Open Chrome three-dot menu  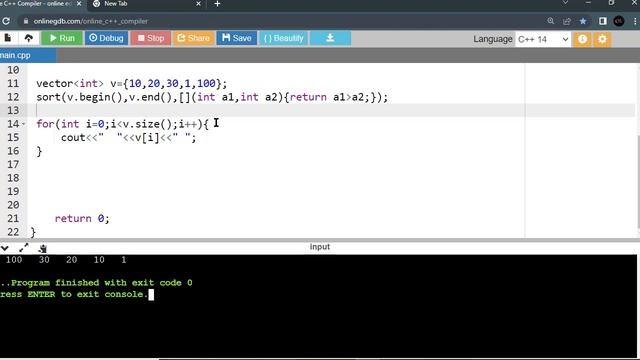tap(636, 21)
